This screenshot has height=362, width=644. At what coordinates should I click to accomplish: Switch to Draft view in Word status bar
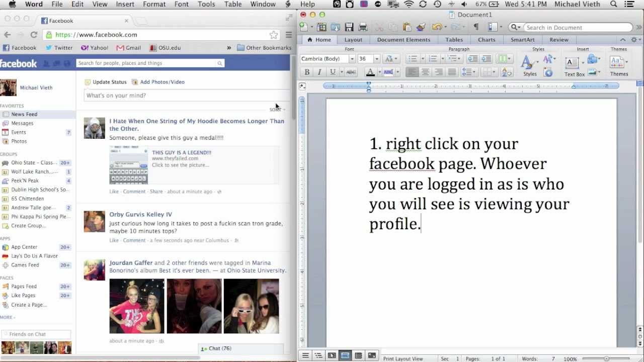pos(305,355)
